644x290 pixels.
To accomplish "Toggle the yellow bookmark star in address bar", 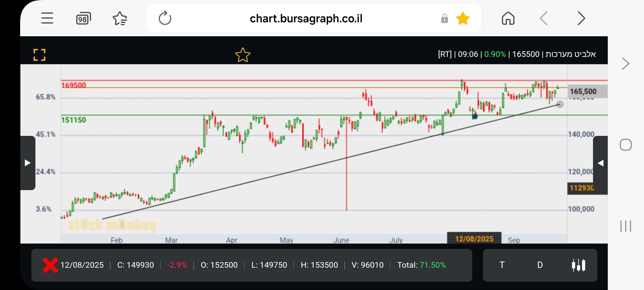I will 463,19.
